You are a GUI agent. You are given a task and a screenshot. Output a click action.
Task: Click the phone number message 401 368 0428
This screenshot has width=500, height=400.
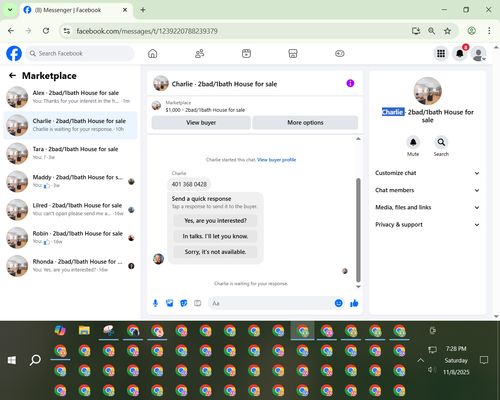click(x=189, y=184)
